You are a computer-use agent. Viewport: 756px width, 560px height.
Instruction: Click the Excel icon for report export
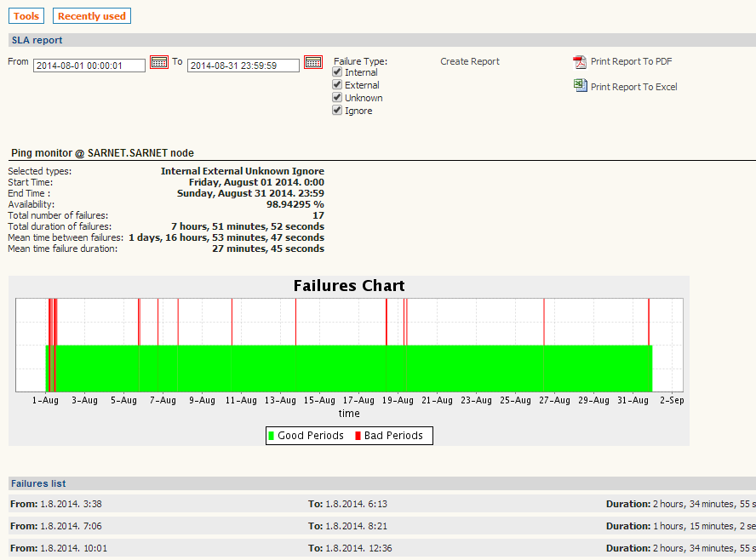click(x=580, y=85)
